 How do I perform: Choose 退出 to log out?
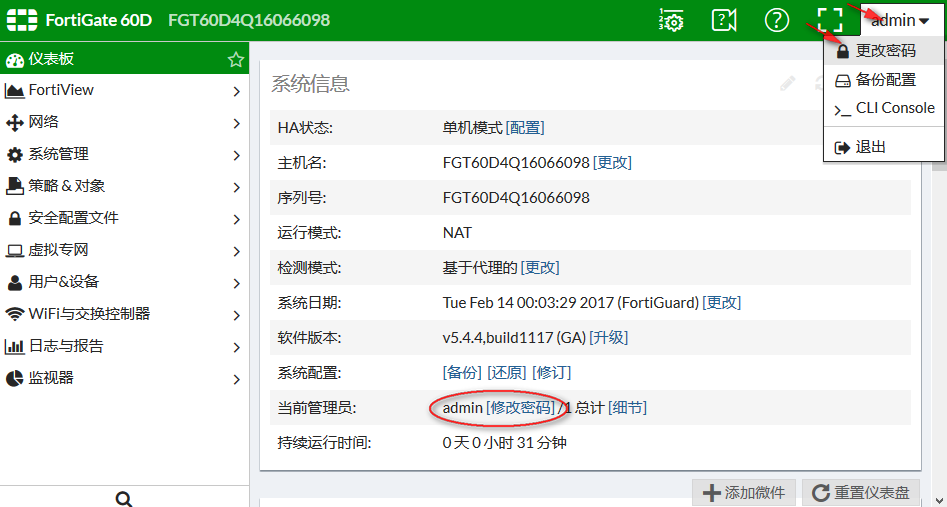884,147
